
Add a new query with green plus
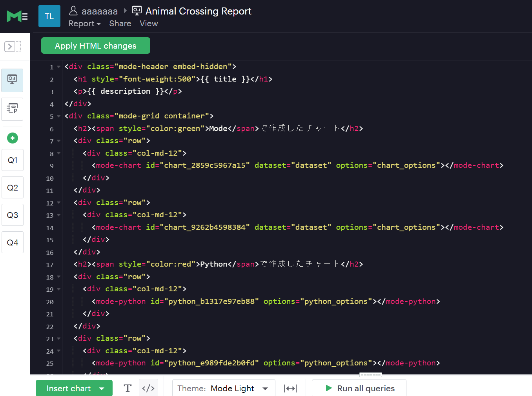pyautogui.click(x=13, y=138)
